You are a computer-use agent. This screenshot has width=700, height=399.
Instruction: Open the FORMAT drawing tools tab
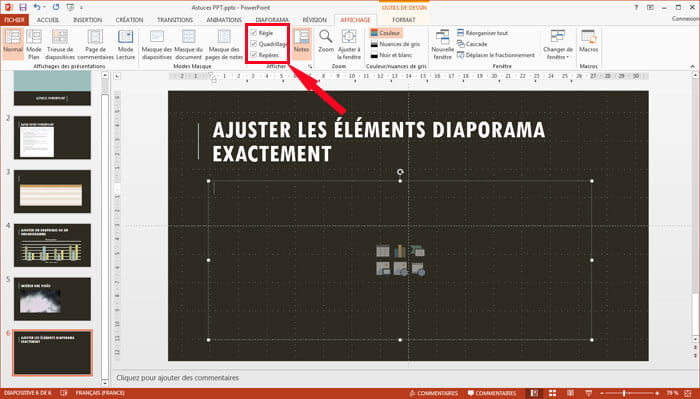404,20
